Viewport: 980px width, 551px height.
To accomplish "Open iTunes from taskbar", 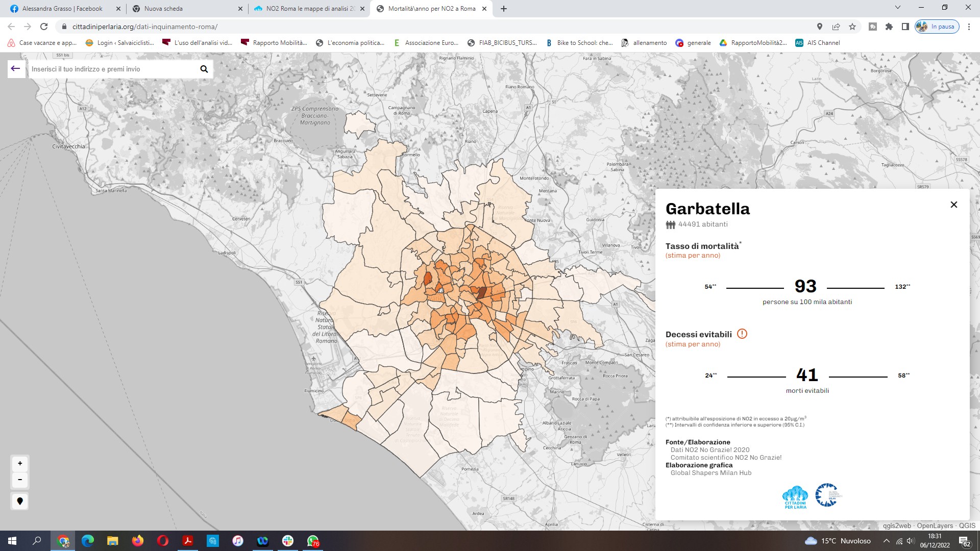I will (x=238, y=541).
